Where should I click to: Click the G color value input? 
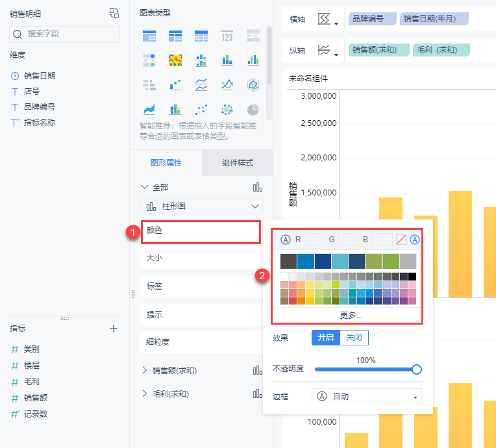point(349,240)
